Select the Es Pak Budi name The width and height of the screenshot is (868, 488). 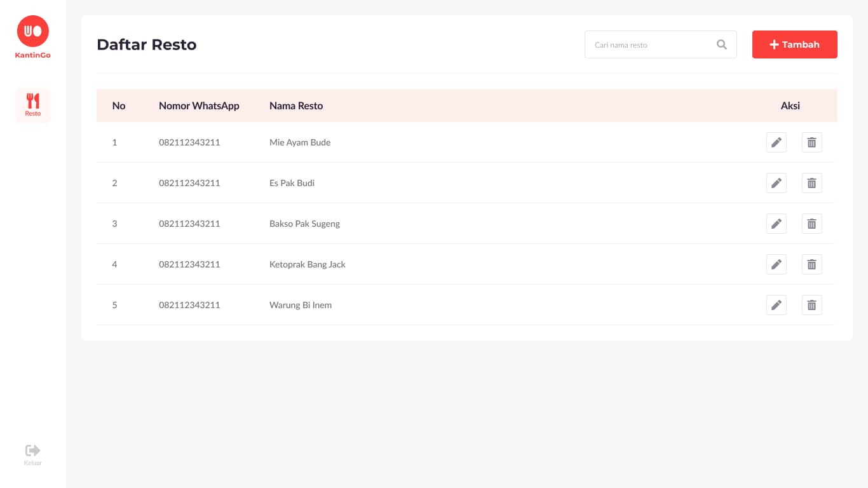coord(292,183)
